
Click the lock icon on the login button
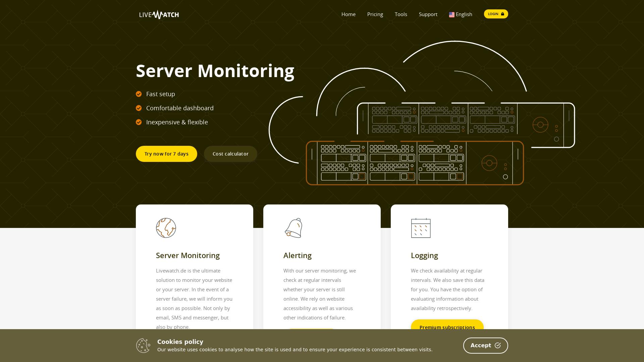coord(502,14)
